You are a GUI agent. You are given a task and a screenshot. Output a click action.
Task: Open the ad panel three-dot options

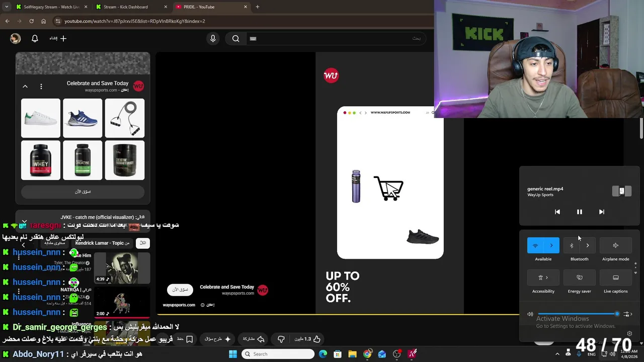[x=41, y=86]
